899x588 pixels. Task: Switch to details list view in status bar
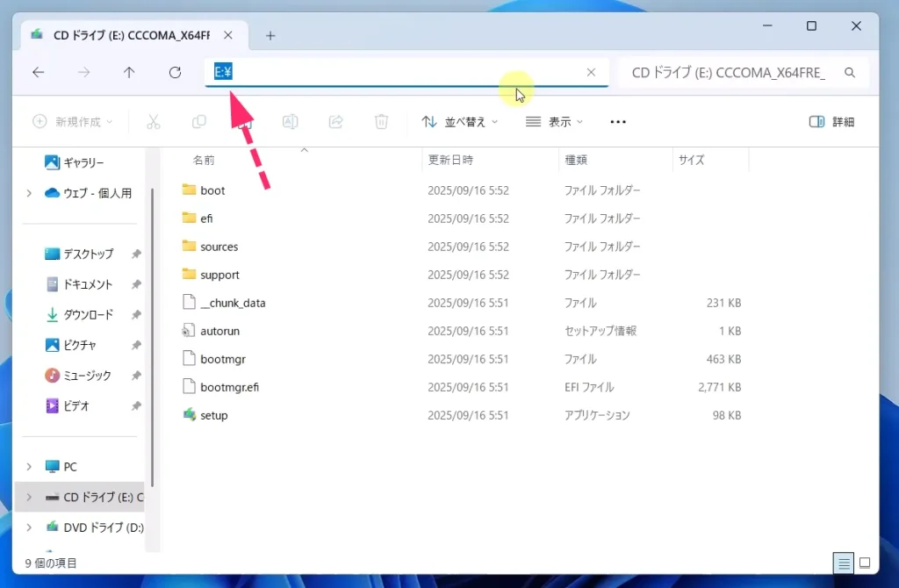(842, 563)
